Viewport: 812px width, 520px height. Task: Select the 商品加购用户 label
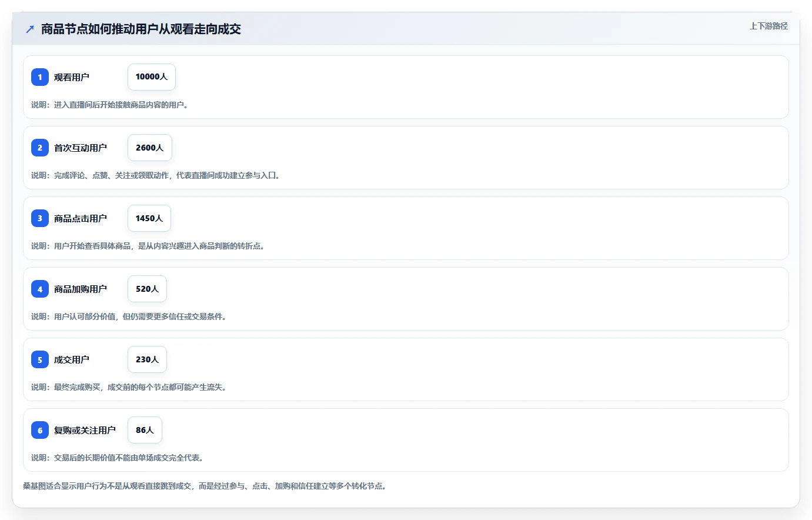(81, 289)
